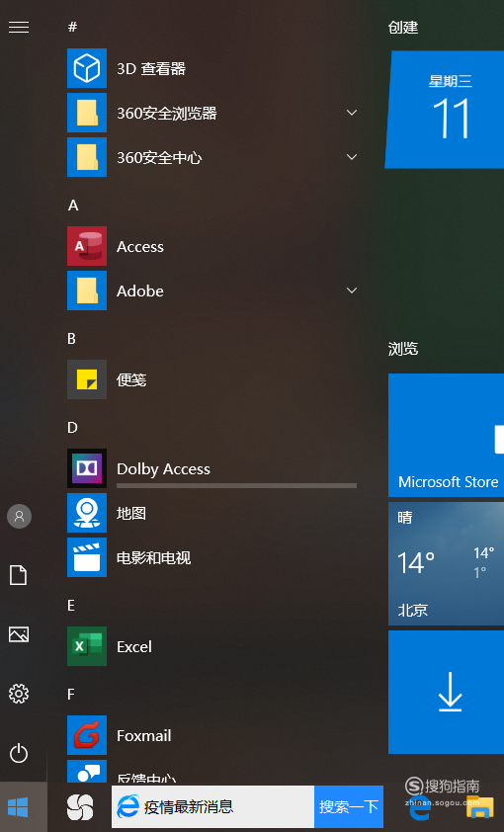Launch Dolby Access app
This screenshot has height=832, width=504.
(212, 468)
